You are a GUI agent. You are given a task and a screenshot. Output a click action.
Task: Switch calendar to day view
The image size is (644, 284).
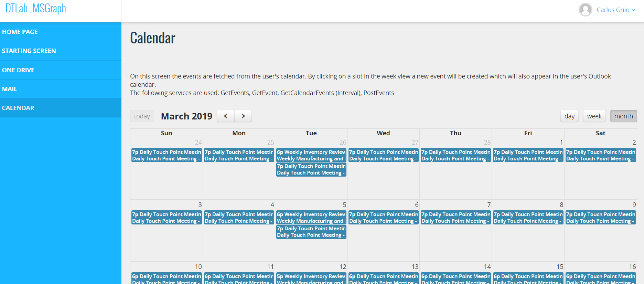click(569, 116)
